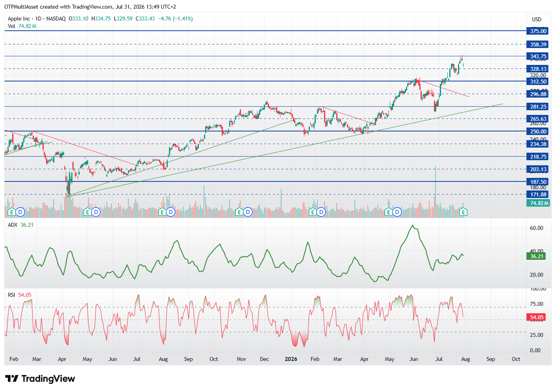Open the TradingView logo link
Screen dimensions: 556x392
click(40, 379)
